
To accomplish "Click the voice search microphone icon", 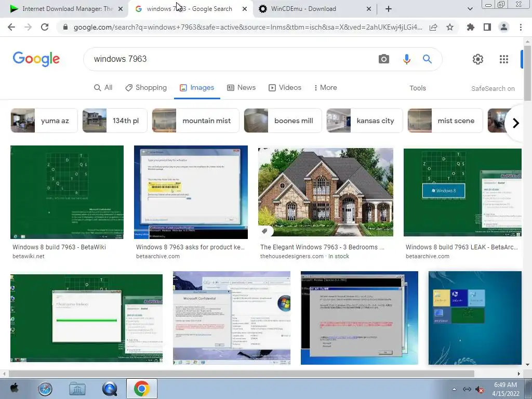I will (x=406, y=59).
